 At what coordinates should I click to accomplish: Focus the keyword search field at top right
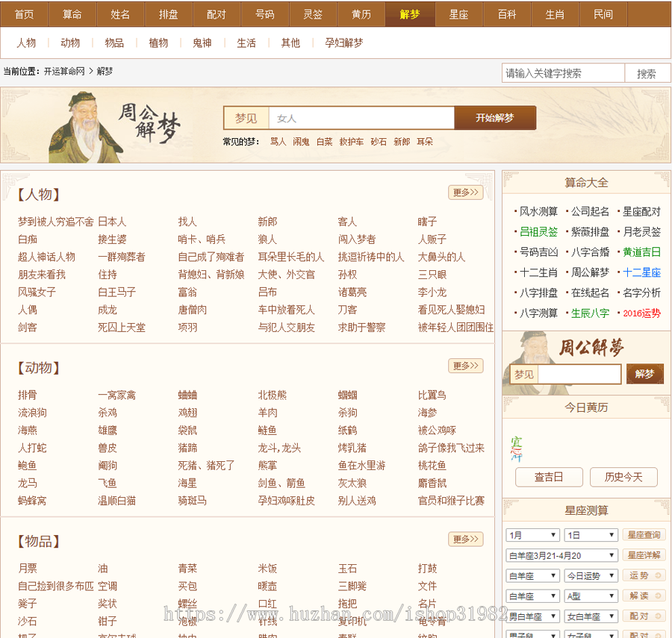[563, 73]
